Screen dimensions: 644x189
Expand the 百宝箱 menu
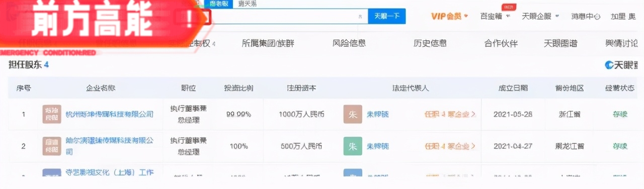495,16
